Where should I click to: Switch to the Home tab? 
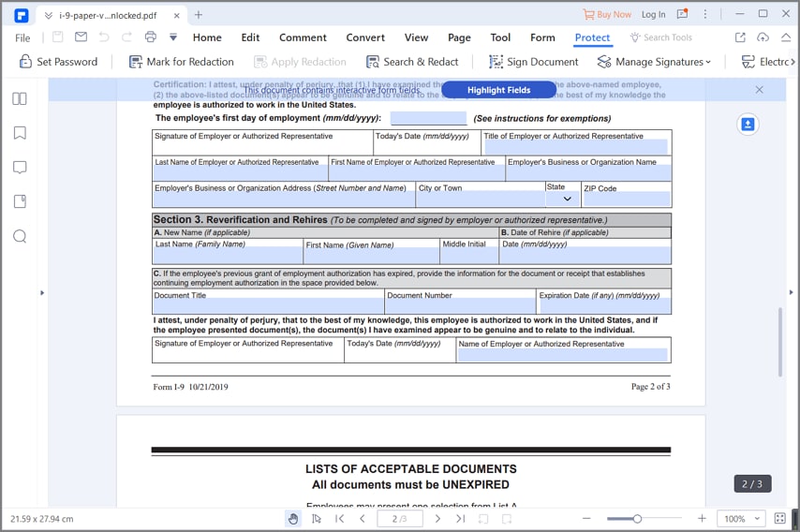tap(207, 37)
